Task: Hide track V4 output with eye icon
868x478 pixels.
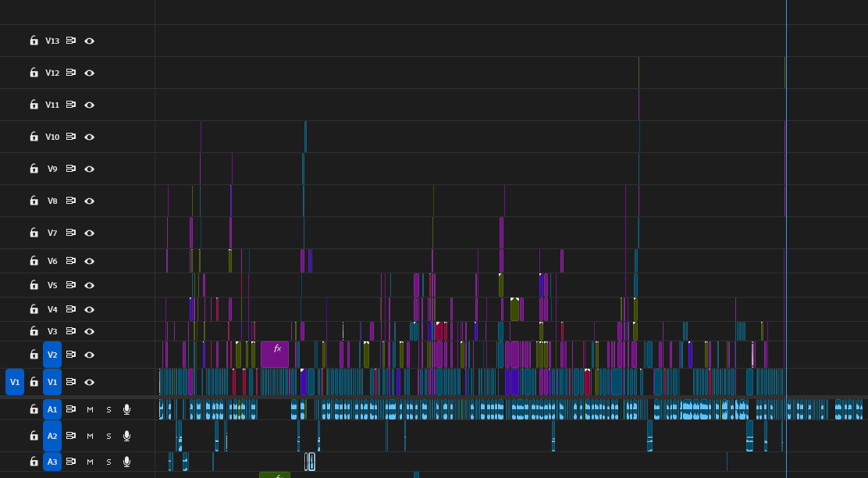Action: pyautogui.click(x=89, y=309)
